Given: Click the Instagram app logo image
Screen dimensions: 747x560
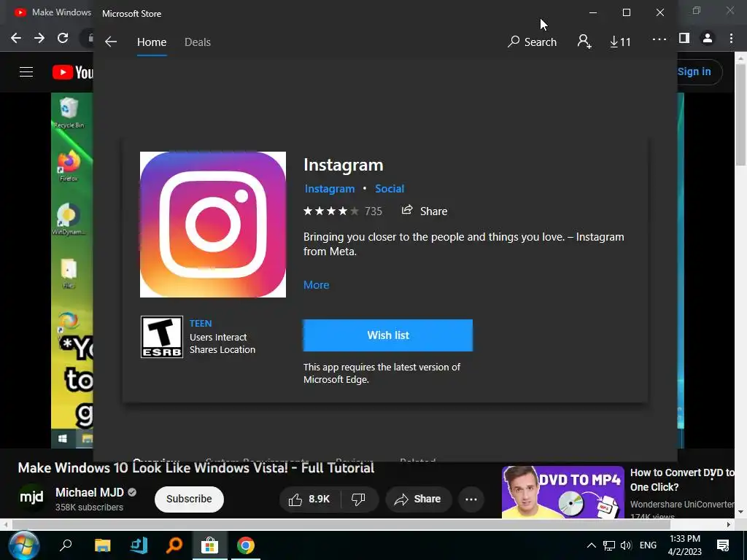Looking at the screenshot, I should 213,225.
